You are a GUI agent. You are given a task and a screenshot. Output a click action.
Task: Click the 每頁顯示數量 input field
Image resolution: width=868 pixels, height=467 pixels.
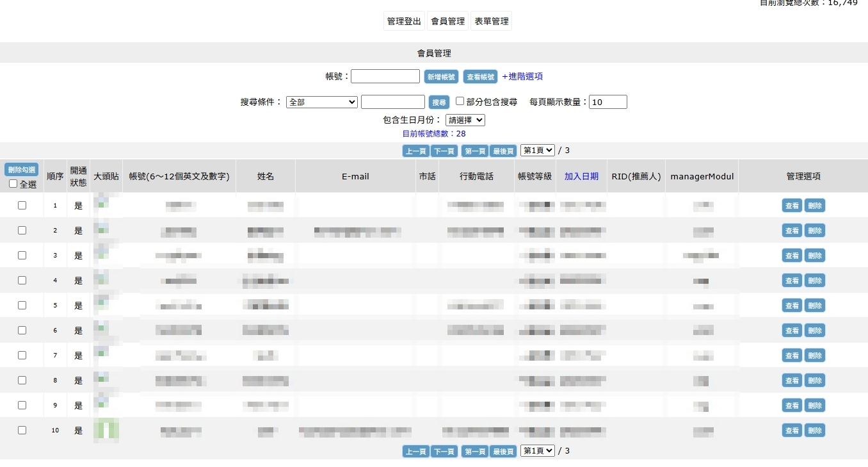608,102
